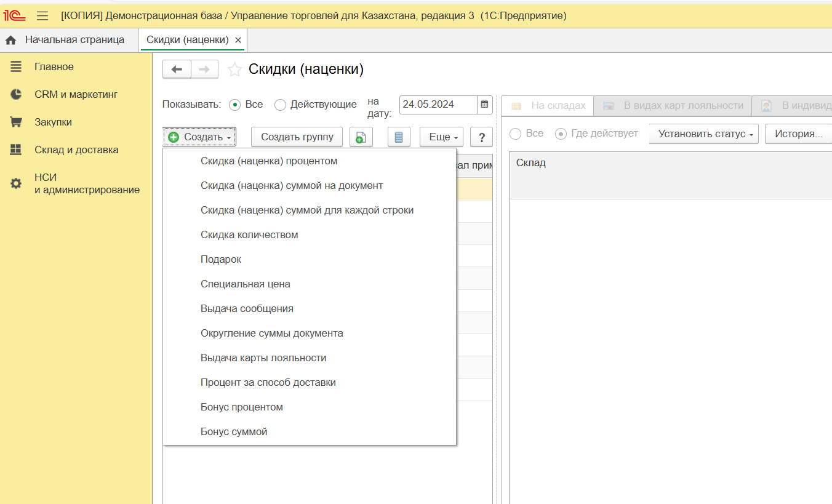Add Скидки (наценки) to favorites star
832x504 pixels.
tap(234, 70)
